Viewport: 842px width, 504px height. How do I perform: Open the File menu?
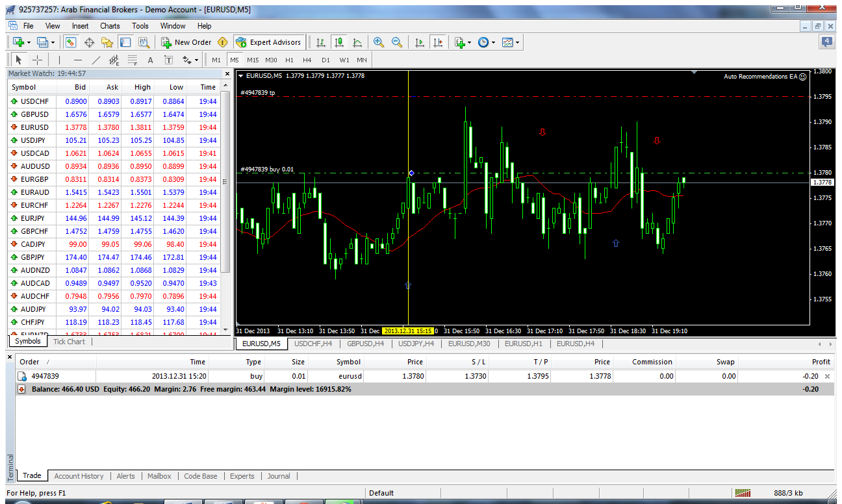(x=28, y=26)
